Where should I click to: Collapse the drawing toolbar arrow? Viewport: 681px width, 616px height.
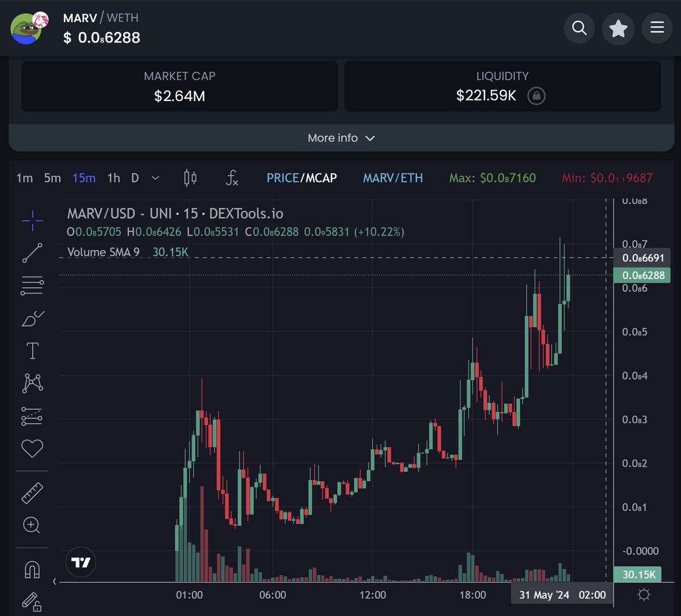coord(55,581)
